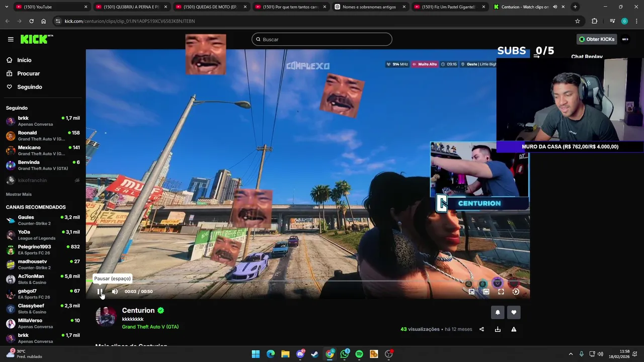Bookmark this page with the star icon
This screenshot has height=362, width=644.
pyautogui.click(x=578, y=21)
